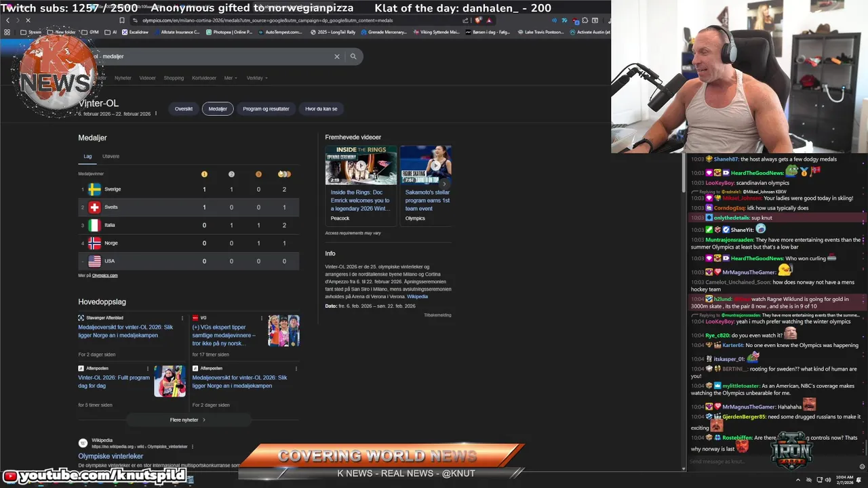Sort medal table by bronze medal icon
Image resolution: width=868 pixels, height=488 pixels.
(258, 174)
